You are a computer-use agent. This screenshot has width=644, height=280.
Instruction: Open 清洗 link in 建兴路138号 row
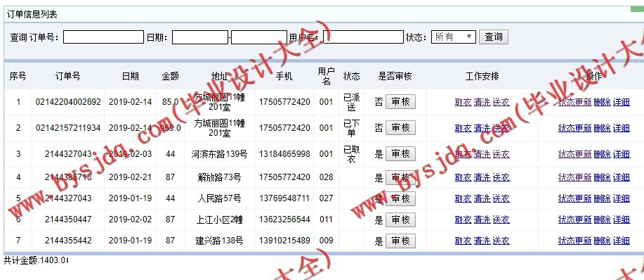pyautogui.click(x=482, y=241)
